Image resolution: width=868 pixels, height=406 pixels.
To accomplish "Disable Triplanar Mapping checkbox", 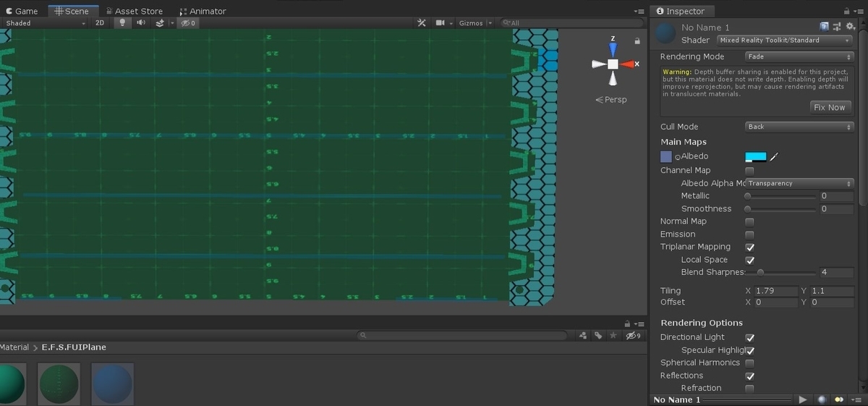I will [749, 247].
